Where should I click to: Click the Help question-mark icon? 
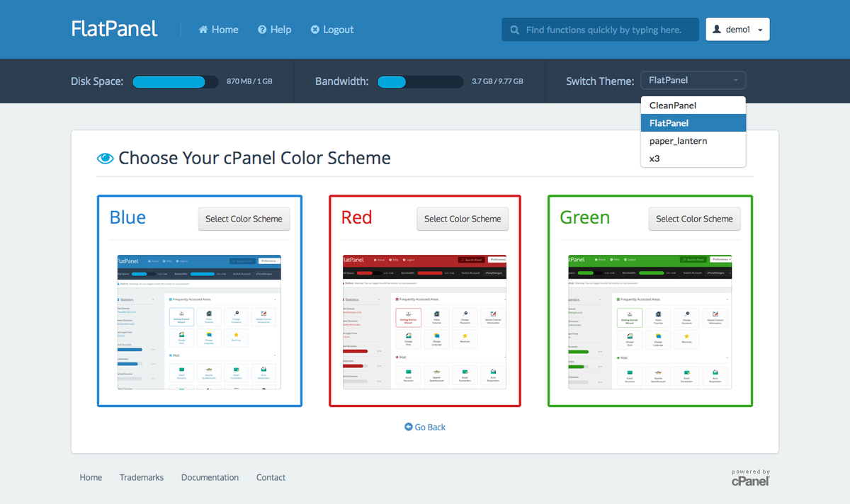[x=262, y=30]
